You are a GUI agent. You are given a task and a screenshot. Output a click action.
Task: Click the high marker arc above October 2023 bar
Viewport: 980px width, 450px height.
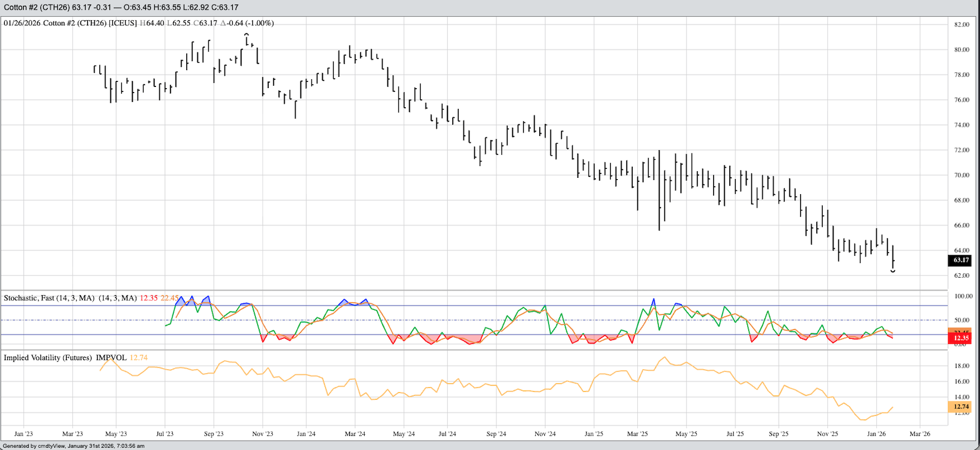[246, 35]
